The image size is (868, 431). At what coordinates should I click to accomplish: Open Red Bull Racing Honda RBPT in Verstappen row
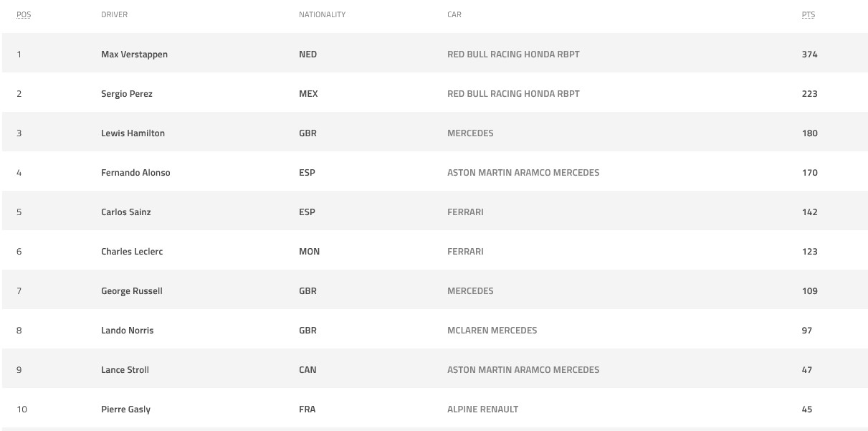[513, 55]
